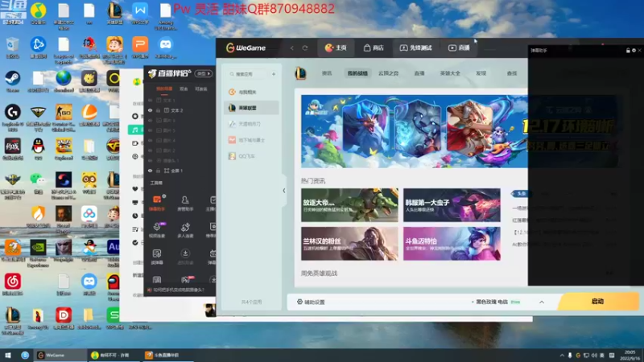Open 辅助设置 at WeGame bottom bar
Screen dimensions: 644x362
[311, 302]
